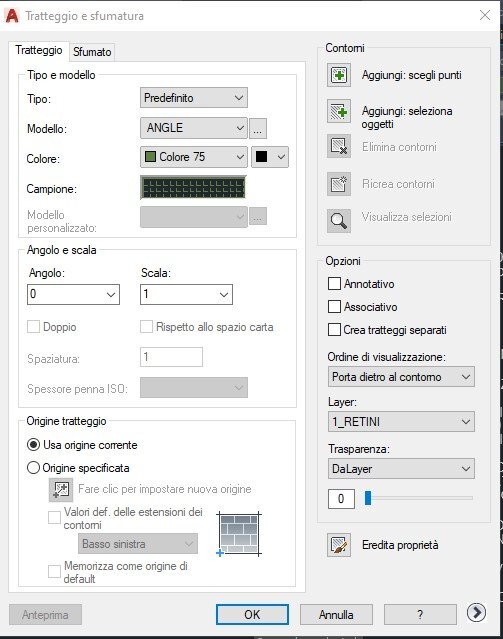
Task: Click the Campione hatch pattern swatch
Action: pyautogui.click(x=193, y=188)
